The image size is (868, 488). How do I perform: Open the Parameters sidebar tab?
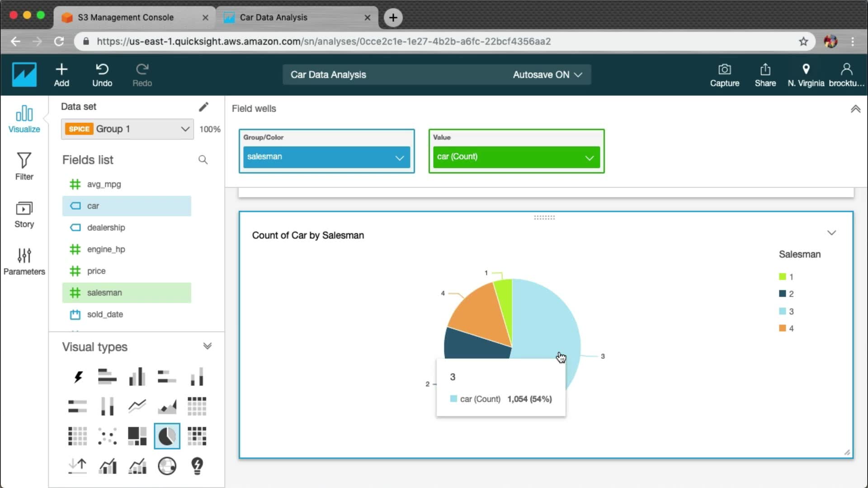point(24,261)
